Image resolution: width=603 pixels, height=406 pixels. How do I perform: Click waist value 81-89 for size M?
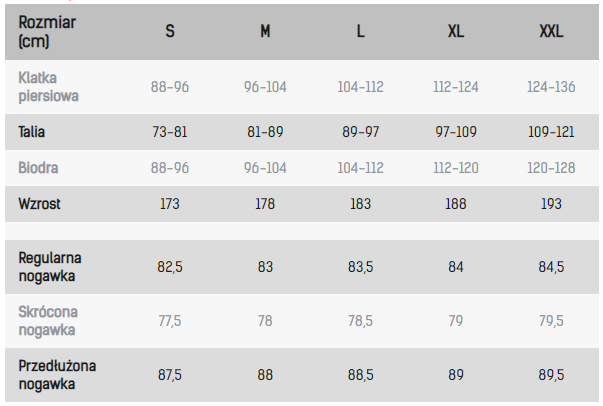pos(265,131)
